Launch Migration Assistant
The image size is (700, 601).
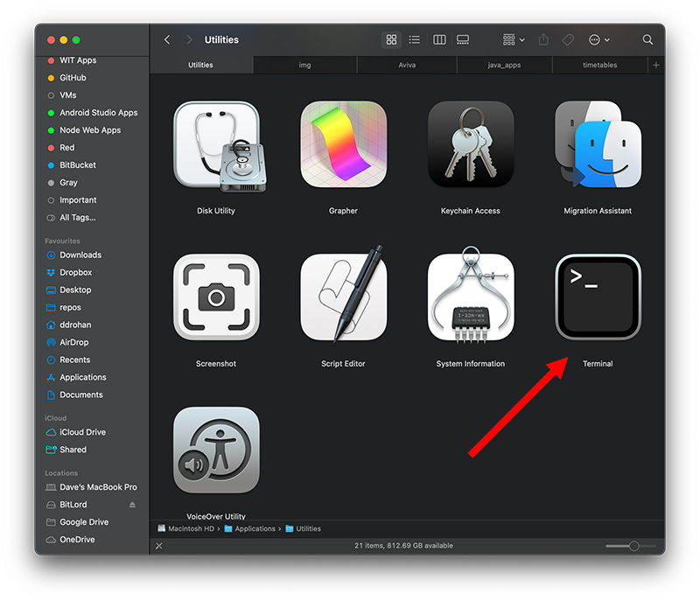click(598, 144)
